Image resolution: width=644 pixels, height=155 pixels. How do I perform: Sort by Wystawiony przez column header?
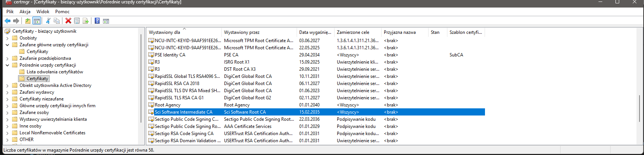[x=242, y=32]
